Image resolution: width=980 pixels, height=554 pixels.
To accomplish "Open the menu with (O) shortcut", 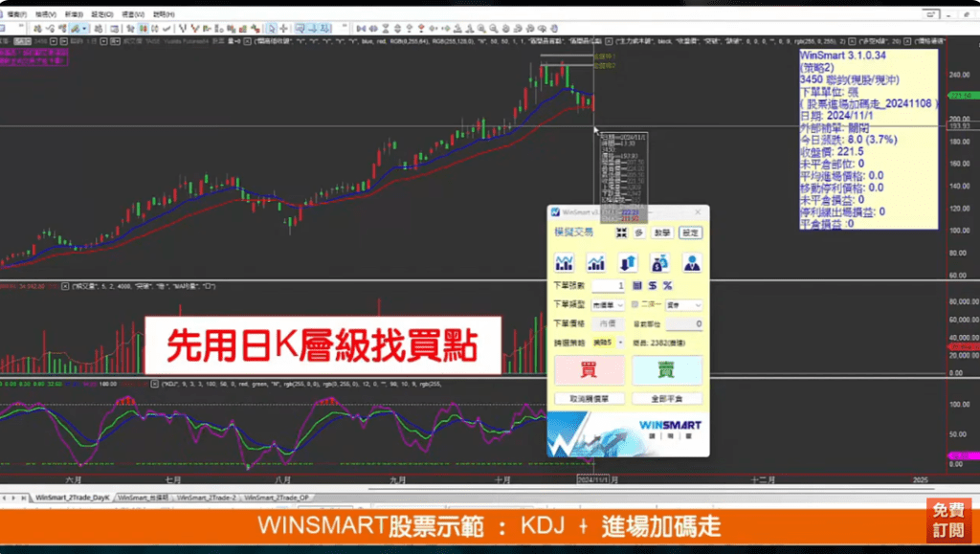I will (x=101, y=14).
